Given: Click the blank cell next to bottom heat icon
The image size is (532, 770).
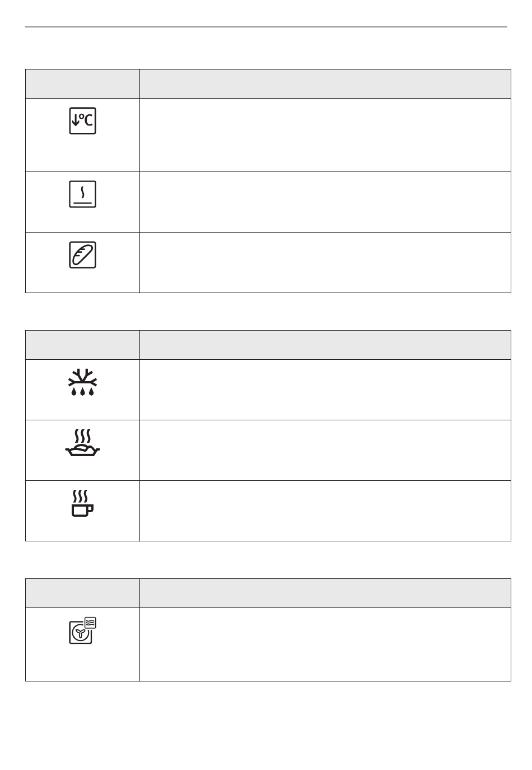Looking at the screenshot, I should [x=325, y=202].
